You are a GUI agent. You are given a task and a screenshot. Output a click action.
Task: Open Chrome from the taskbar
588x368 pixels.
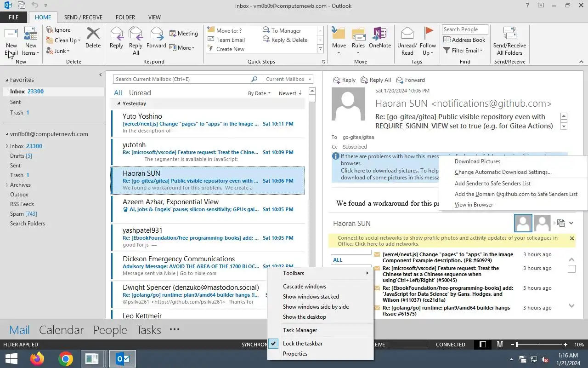click(66, 359)
